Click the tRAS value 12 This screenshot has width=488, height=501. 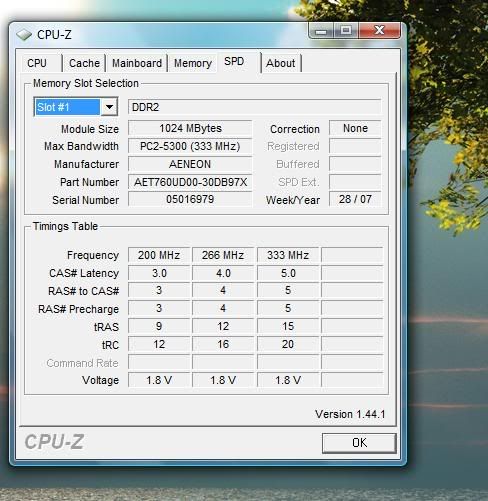[223, 326]
